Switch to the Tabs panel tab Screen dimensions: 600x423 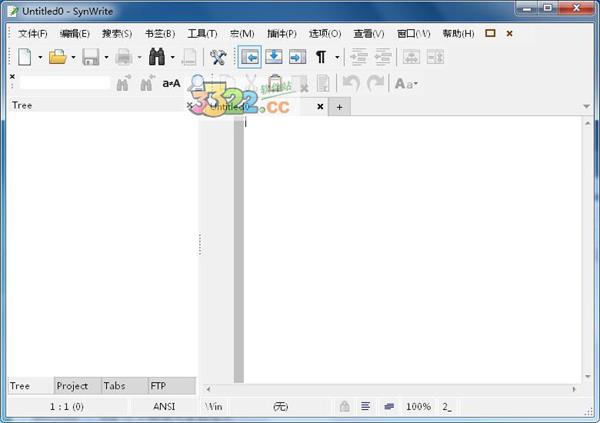(x=124, y=386)
